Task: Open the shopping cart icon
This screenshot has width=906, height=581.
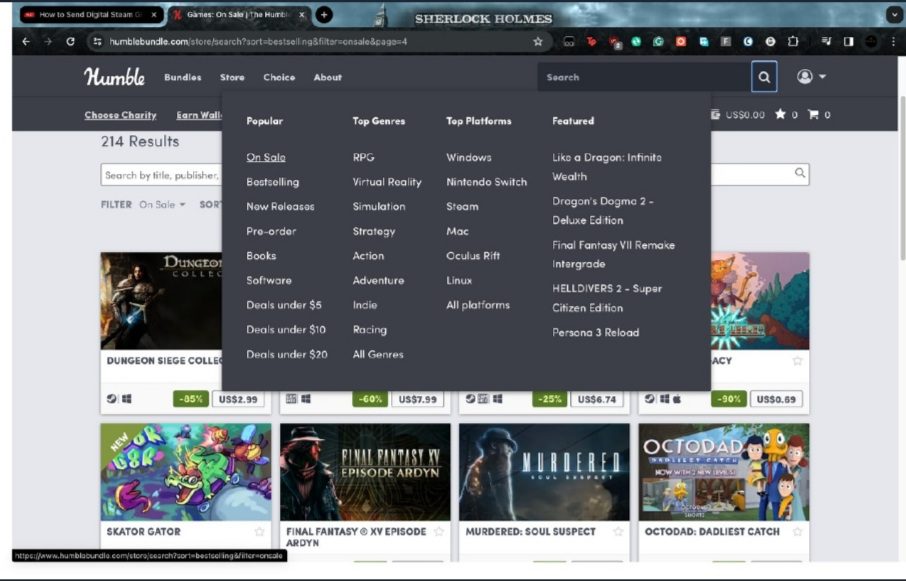Action: [814, 114]
